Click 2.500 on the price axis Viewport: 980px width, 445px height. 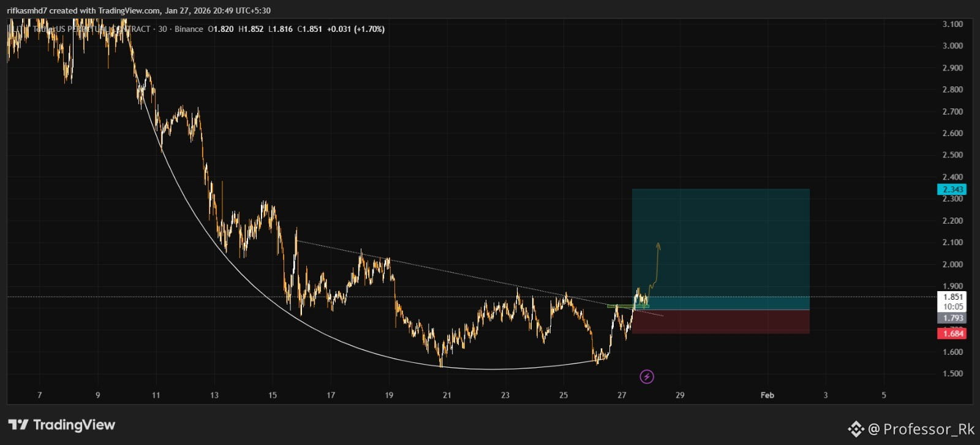[952, 155]
